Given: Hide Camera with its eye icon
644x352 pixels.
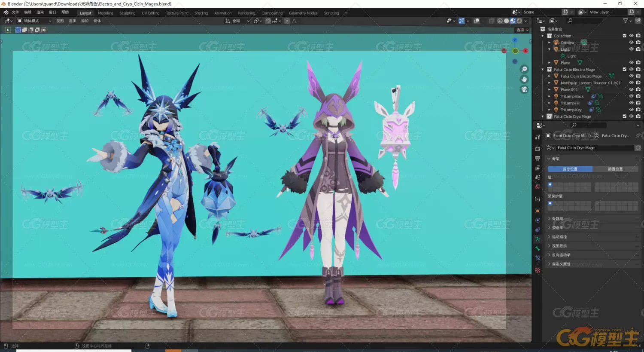Looking at the screenshot, I should point(631,43).
